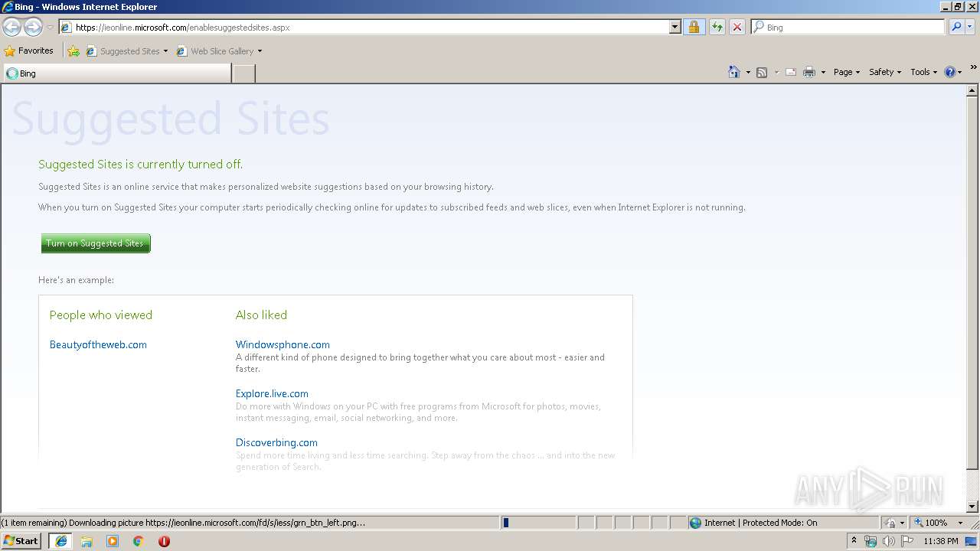Click the network tray icon
The width and height of the screenshot is (980, 551).
[x=871, y=541]
